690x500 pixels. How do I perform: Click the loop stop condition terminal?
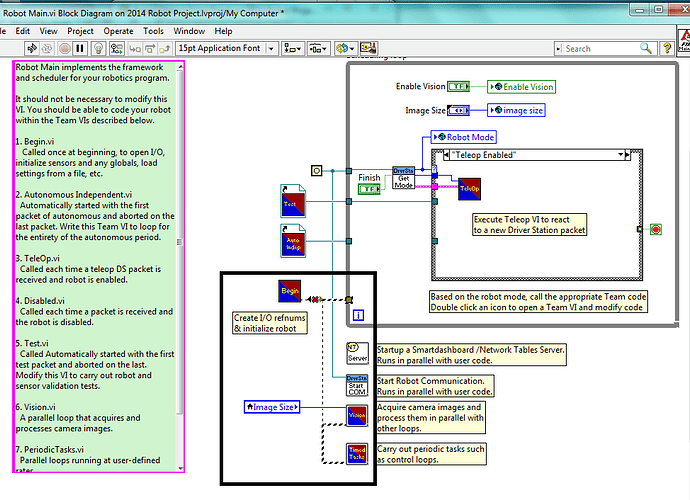tap(656, 229)
